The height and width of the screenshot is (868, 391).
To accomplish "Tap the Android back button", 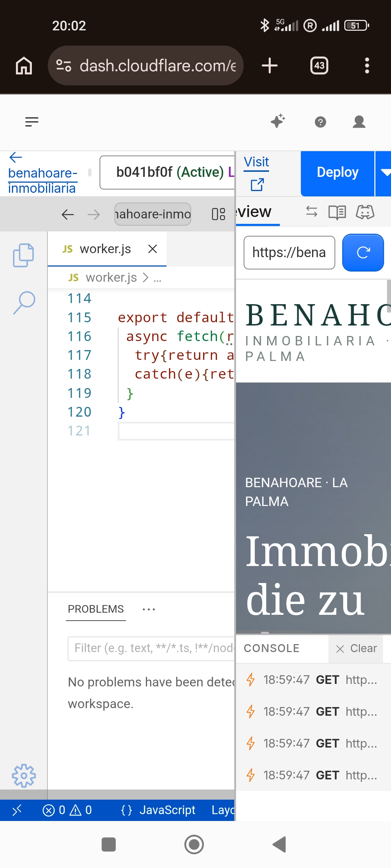I will 279,844.
